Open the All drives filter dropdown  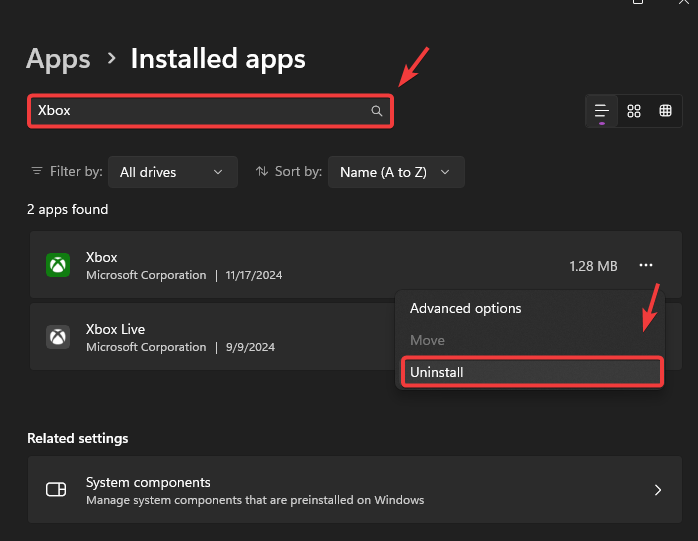172,172
